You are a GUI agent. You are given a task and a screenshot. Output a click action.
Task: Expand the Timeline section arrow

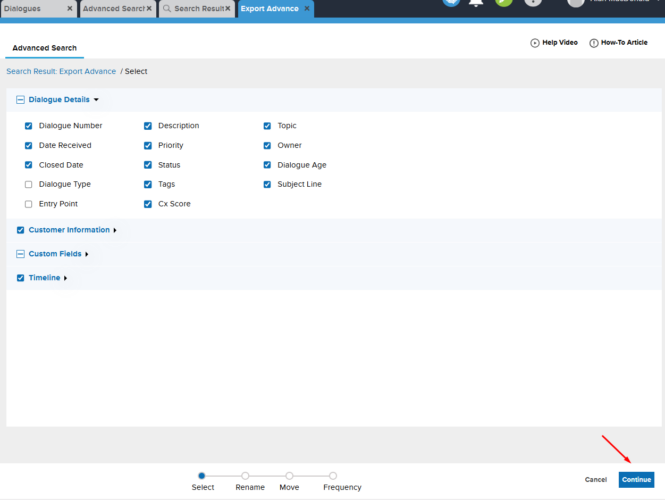coord(65,278)
